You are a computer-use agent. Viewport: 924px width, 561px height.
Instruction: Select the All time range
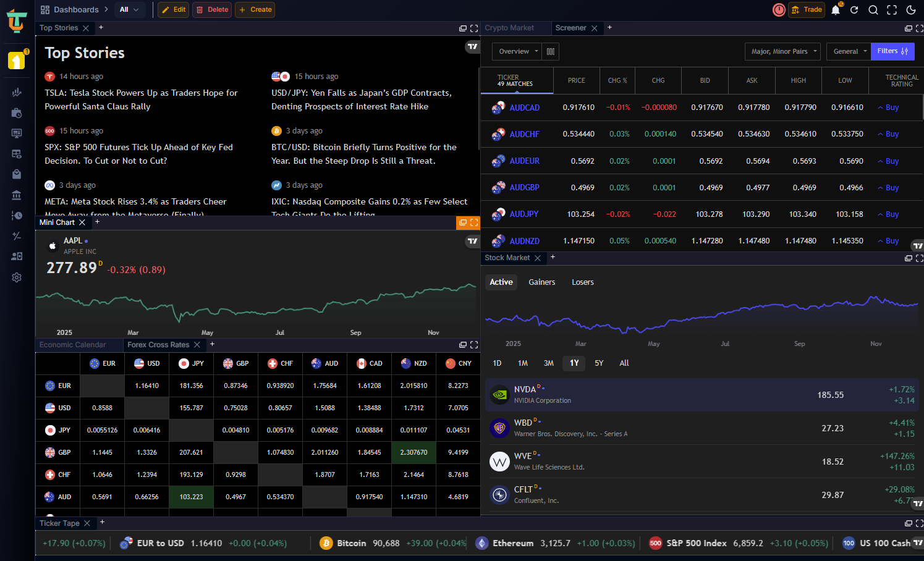pyautogui.click(x=624, y=363)
